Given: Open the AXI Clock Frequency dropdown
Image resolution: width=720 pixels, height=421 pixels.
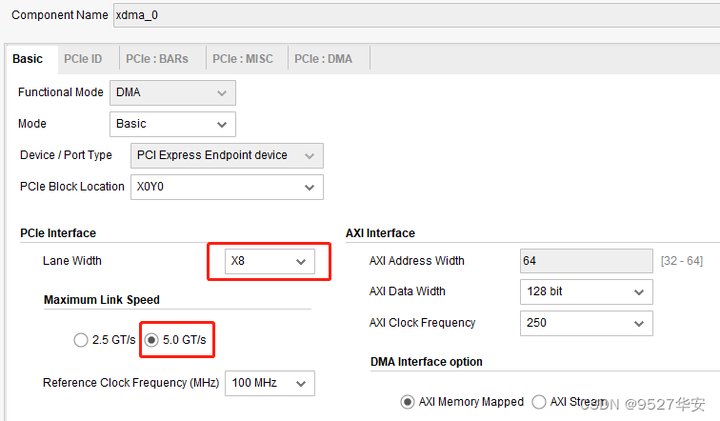Looking at the screenshot, I should click(x=586, y=323).
